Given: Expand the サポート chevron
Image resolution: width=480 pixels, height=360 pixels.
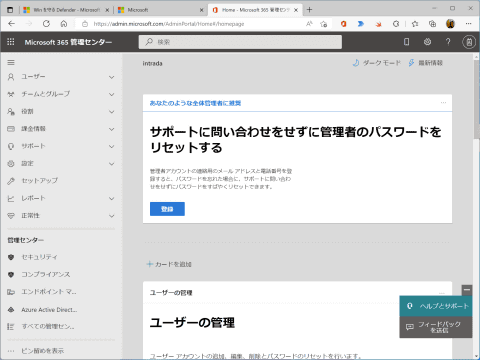Looking at the screenshot, I should (x=112, y=146).
